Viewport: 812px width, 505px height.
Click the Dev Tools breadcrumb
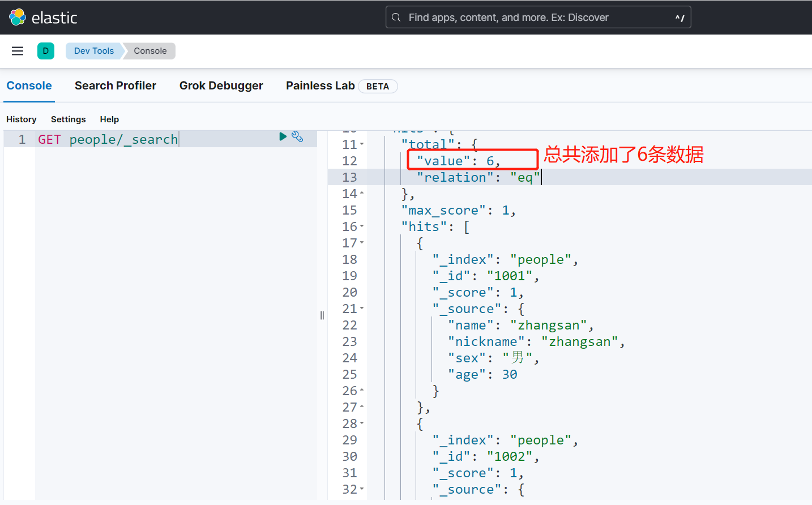[94, 51]
